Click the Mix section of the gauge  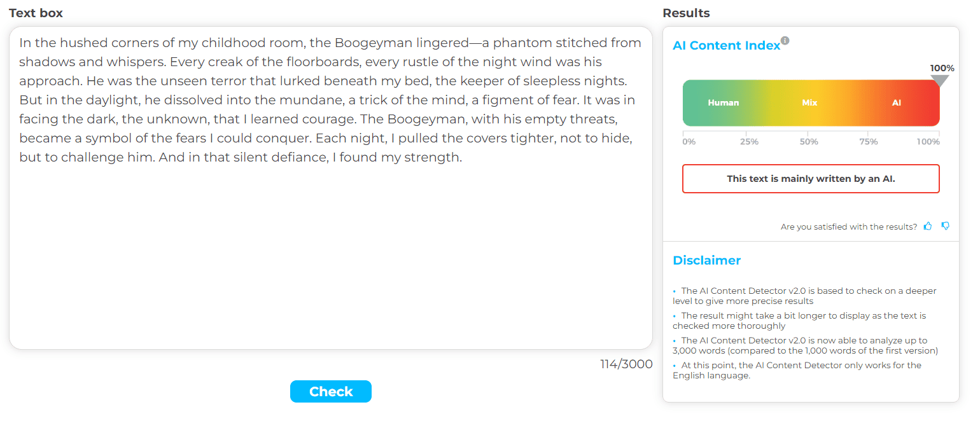pyautogui.click(x=809, y=102)
